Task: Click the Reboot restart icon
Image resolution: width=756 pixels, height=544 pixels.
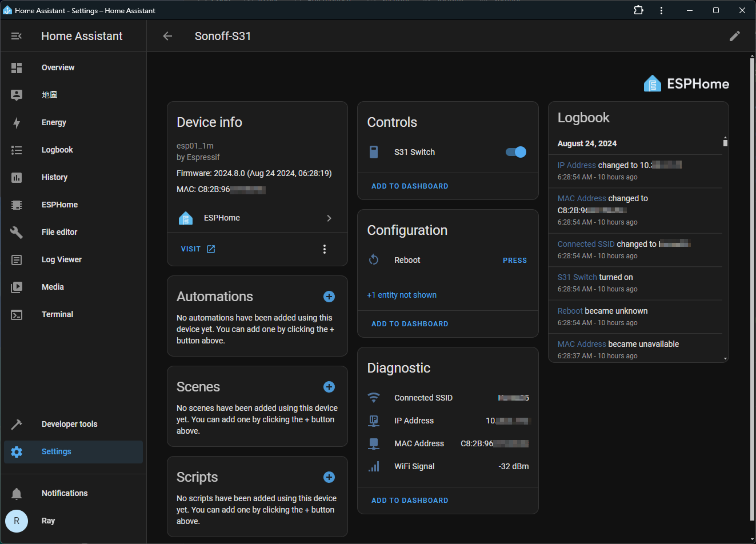Action: 374,260
